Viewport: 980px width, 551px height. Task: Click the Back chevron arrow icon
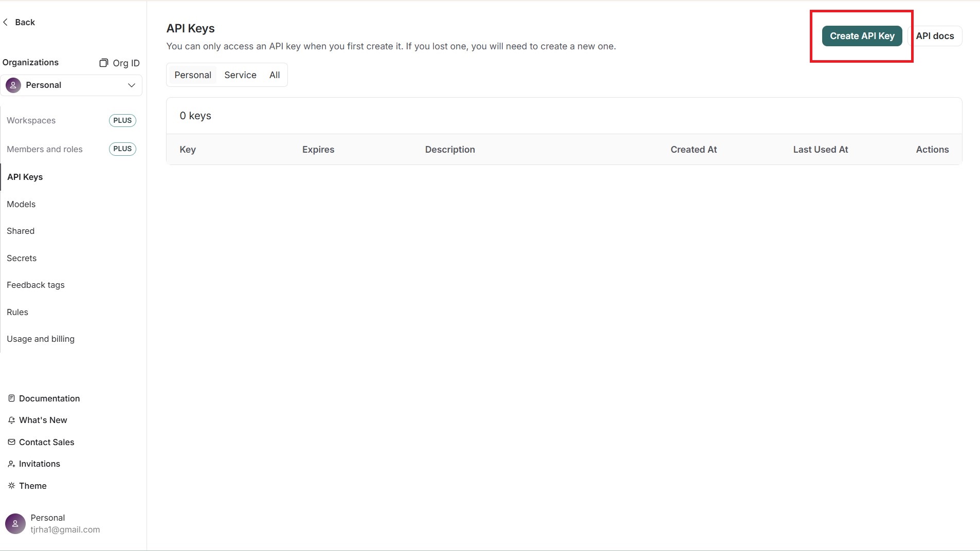tap(6, 22)
